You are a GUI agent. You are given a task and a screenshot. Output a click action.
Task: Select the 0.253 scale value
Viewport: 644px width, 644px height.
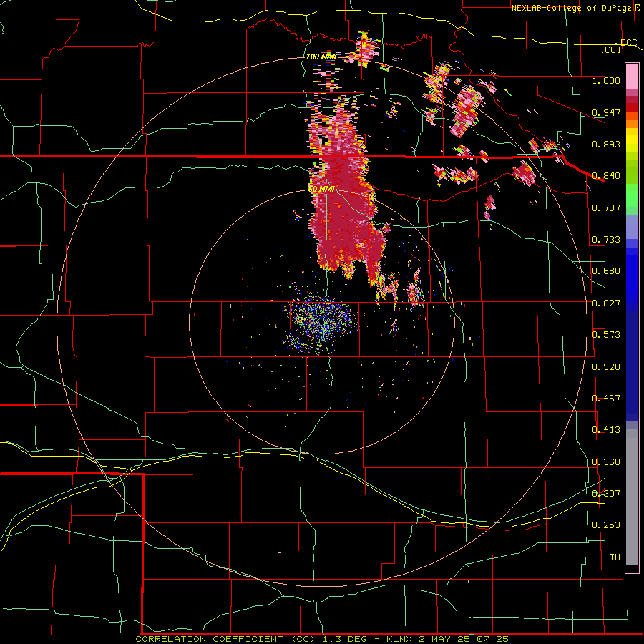(606, 525)
